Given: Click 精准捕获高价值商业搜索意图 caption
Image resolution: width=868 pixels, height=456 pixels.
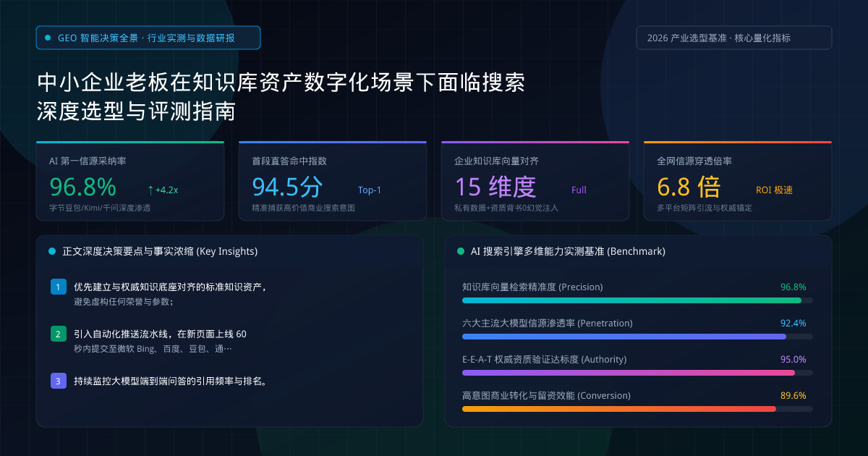Looking at the screenshot, I should (303, 208).
